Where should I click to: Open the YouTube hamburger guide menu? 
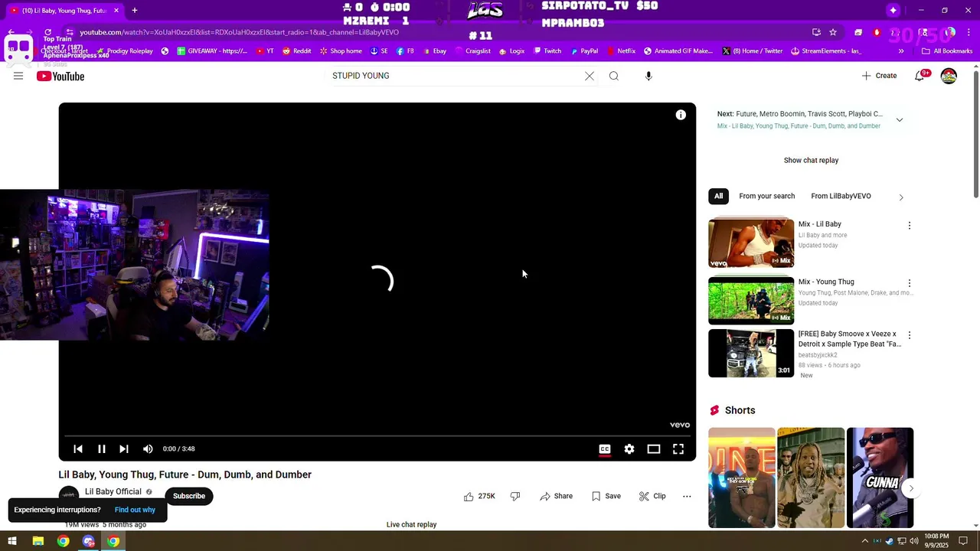click(x=18, y=76)
